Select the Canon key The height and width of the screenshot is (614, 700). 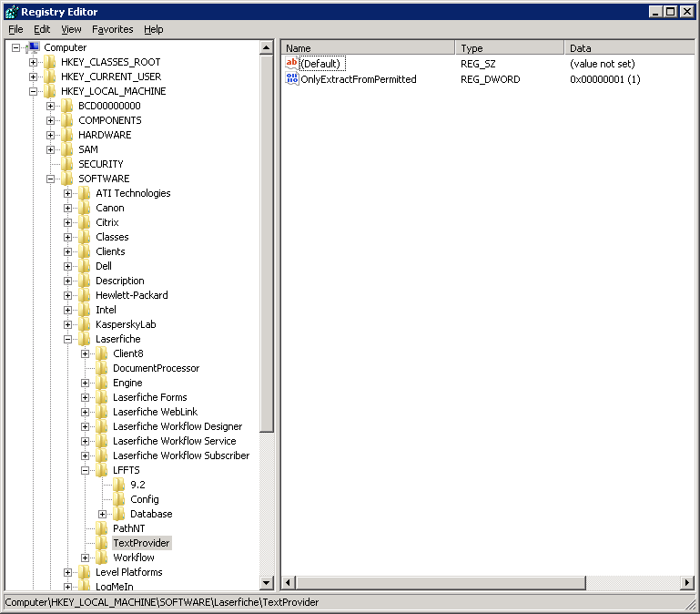pos(110,208)
